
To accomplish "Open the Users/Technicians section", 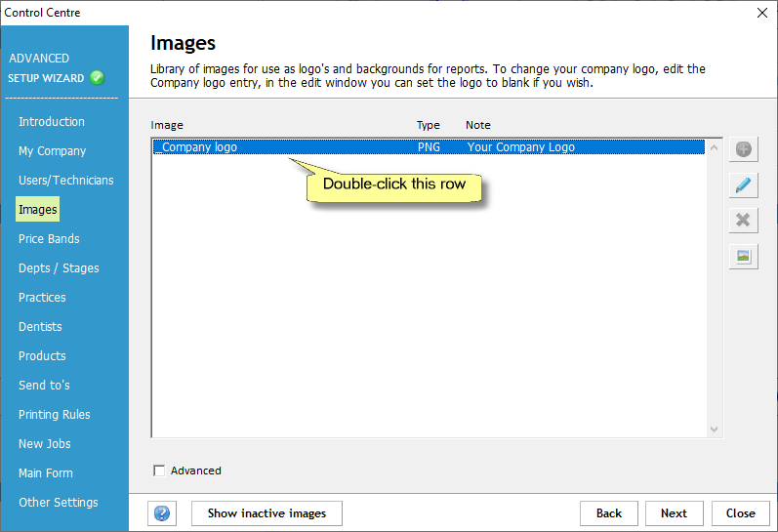I will click(65, 181).
